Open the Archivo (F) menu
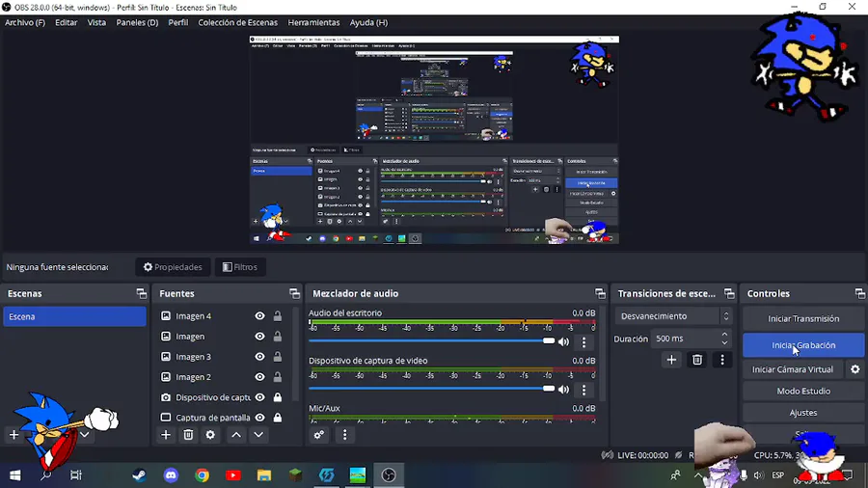This screenshot has width=868, height=488. click(25, 23)
